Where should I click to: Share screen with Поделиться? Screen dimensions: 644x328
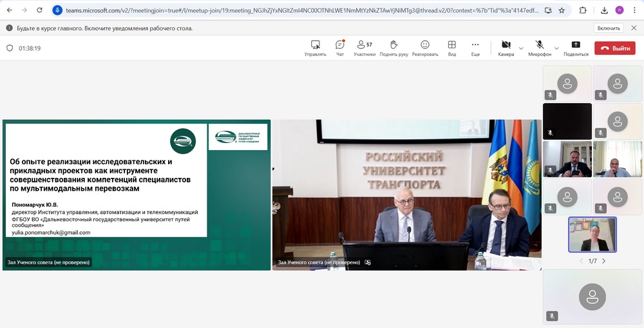tap(576, 48)
